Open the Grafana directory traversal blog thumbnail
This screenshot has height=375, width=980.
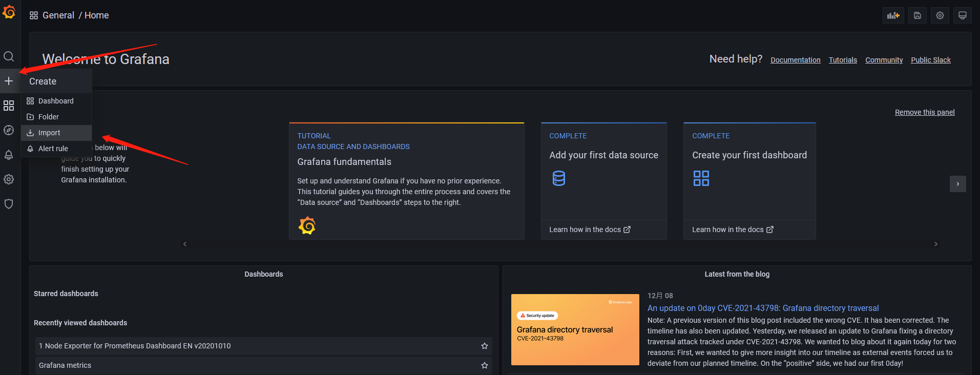575,329
